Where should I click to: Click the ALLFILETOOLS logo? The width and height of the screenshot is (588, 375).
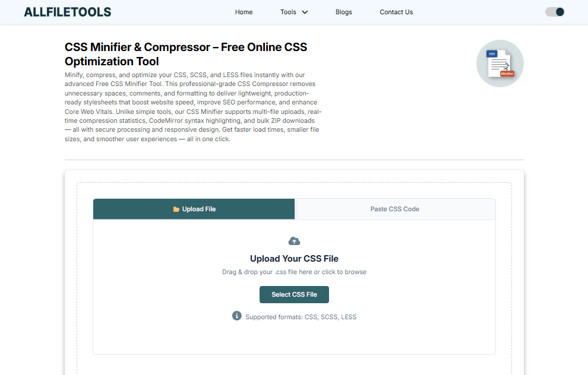tap(67, 12)
